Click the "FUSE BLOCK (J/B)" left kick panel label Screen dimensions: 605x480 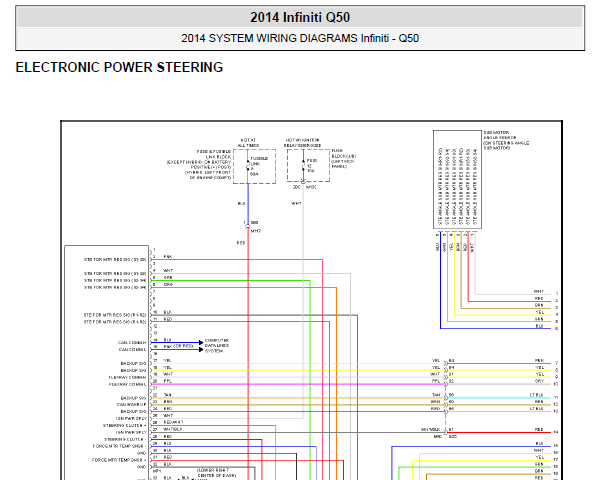tap(343, 159)
